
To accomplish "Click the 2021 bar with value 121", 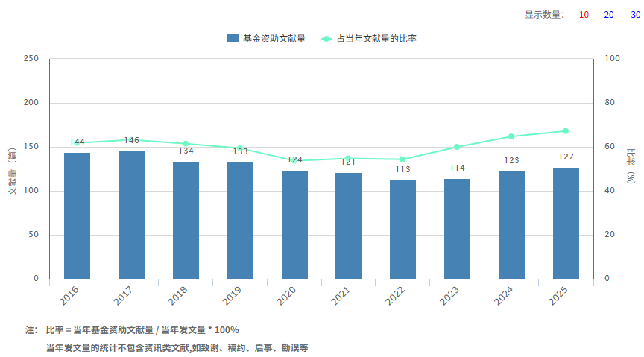I will pos(348,226).
